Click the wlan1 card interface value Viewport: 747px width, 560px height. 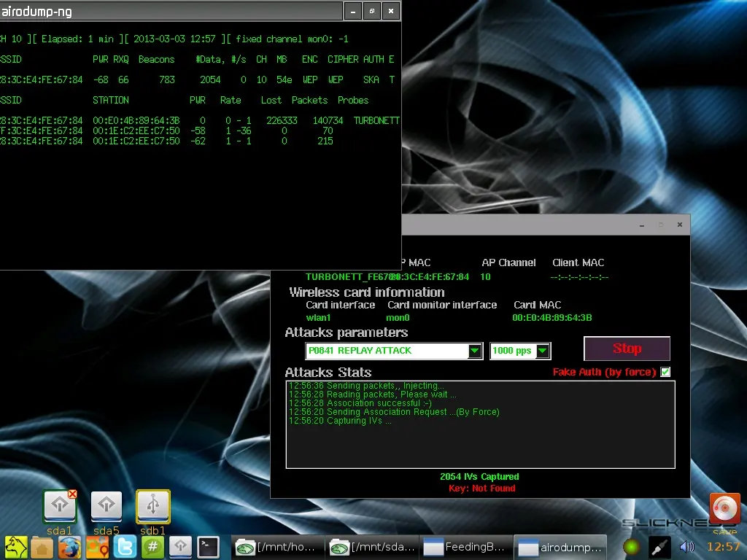(318, 318)
